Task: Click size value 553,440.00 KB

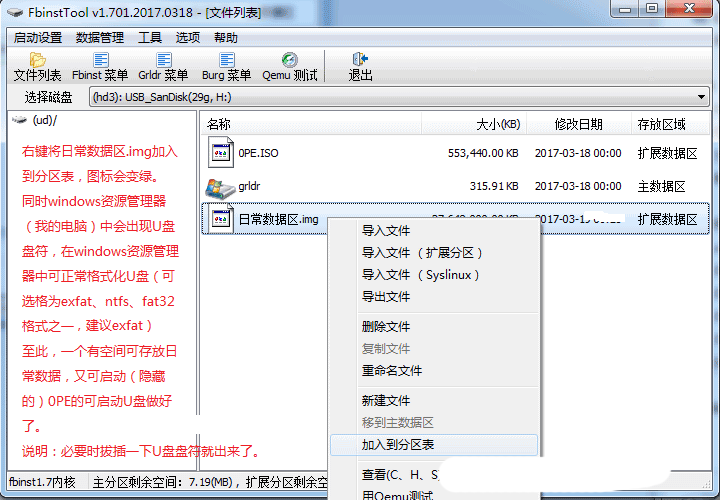Action: coord(483,153)
